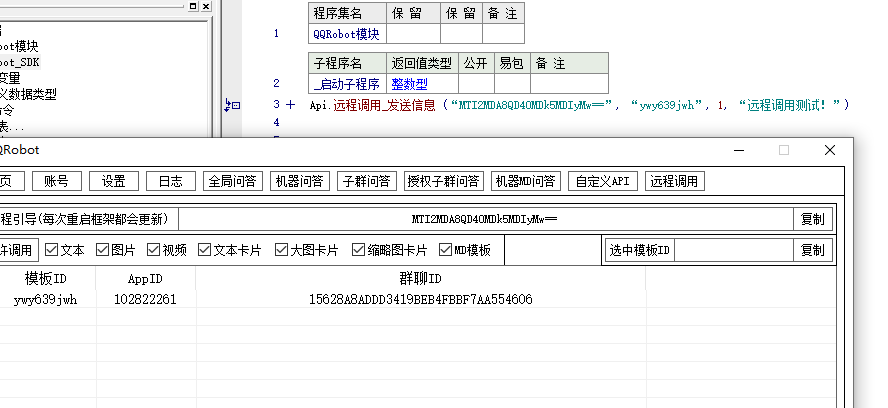Go to the 自定义API tab

click(602, 181)
